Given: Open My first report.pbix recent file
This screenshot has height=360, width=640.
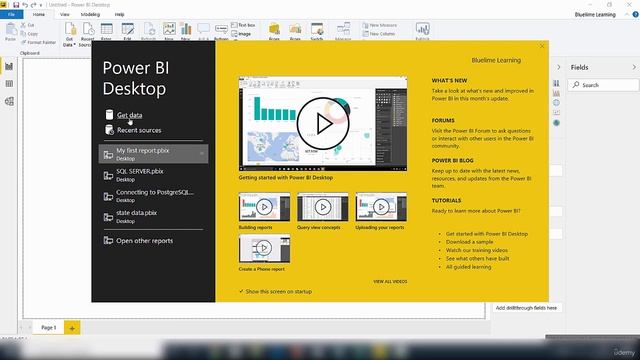Looking at the screenshot, I should (x=153, y=154).
